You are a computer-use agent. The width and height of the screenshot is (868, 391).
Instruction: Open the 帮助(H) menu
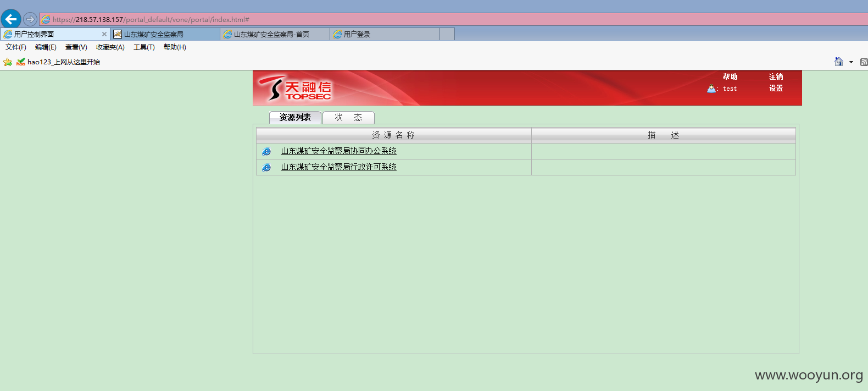[175, 47]
